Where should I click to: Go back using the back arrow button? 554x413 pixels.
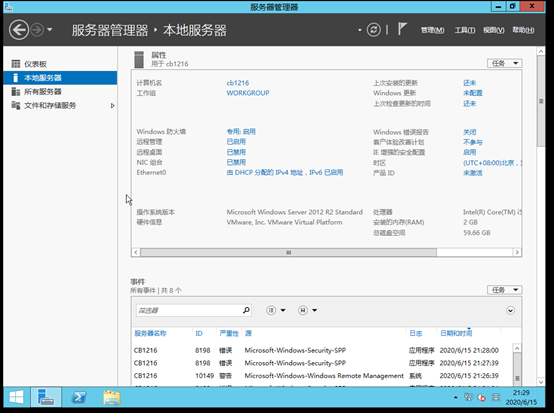[19, 30]
